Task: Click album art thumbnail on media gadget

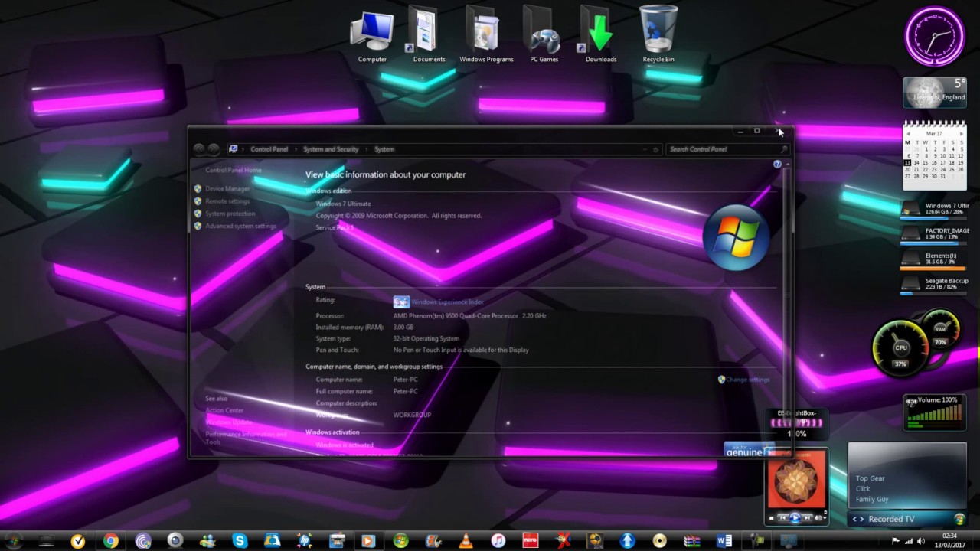Action: point(796,478)
